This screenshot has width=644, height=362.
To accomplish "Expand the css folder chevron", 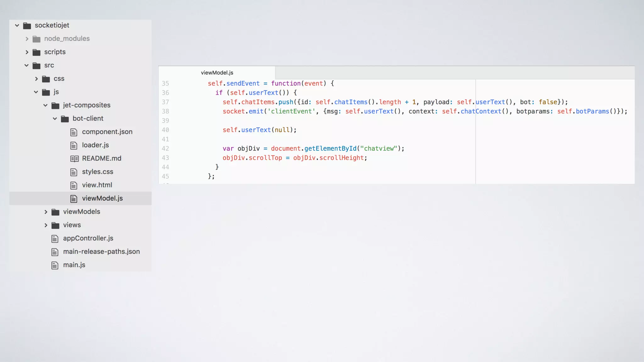I will 36,79.
